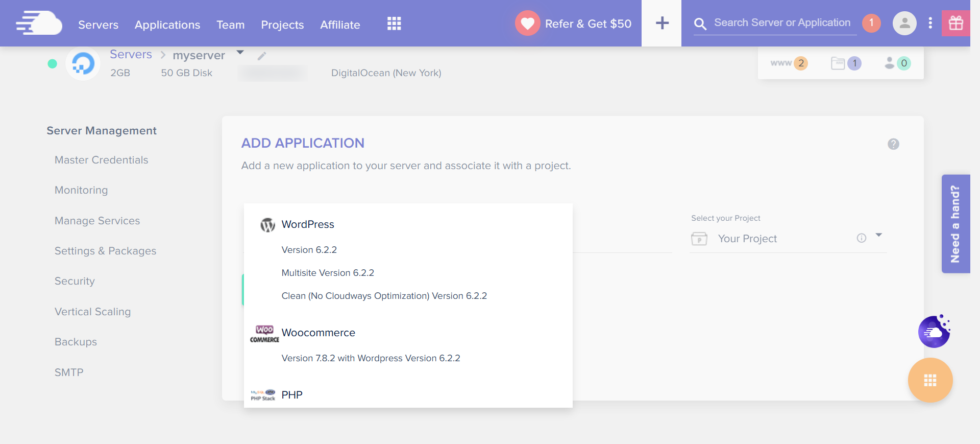Image resolution: width=980 pixels, height=444 pixels.
Task: Click the WooCommerce logo icon
Action: [264, 334]
